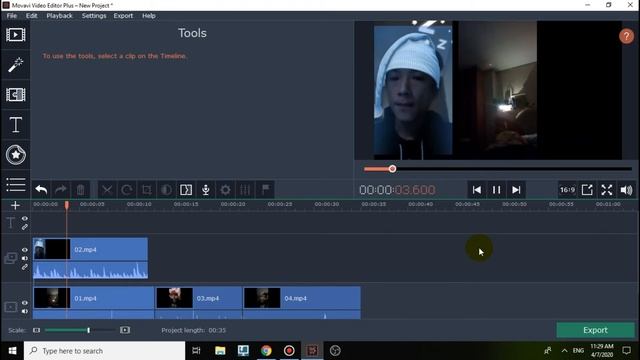The image size is (640, 360).
Task: Click the green Export button
Action: coord(595,330)
